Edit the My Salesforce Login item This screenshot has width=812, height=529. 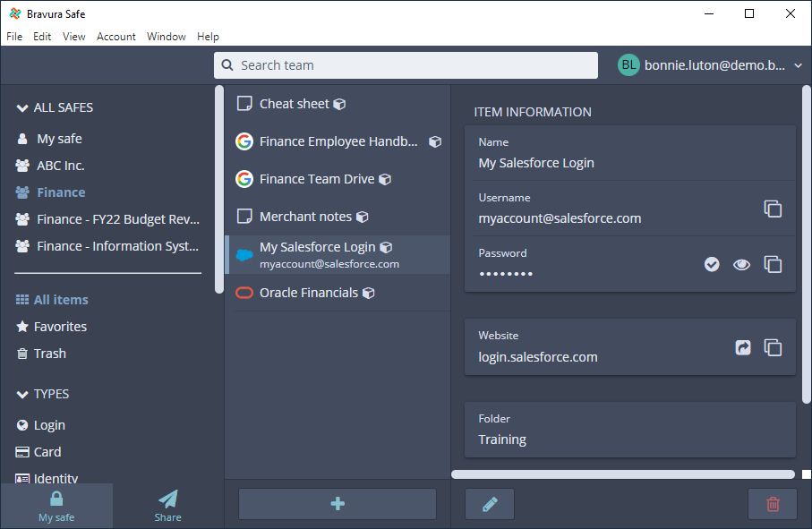tap(489, 503)
